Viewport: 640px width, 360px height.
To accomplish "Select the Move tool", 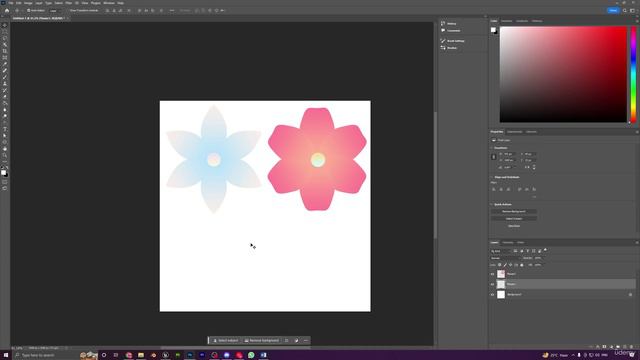I will (x=5, y=25).
